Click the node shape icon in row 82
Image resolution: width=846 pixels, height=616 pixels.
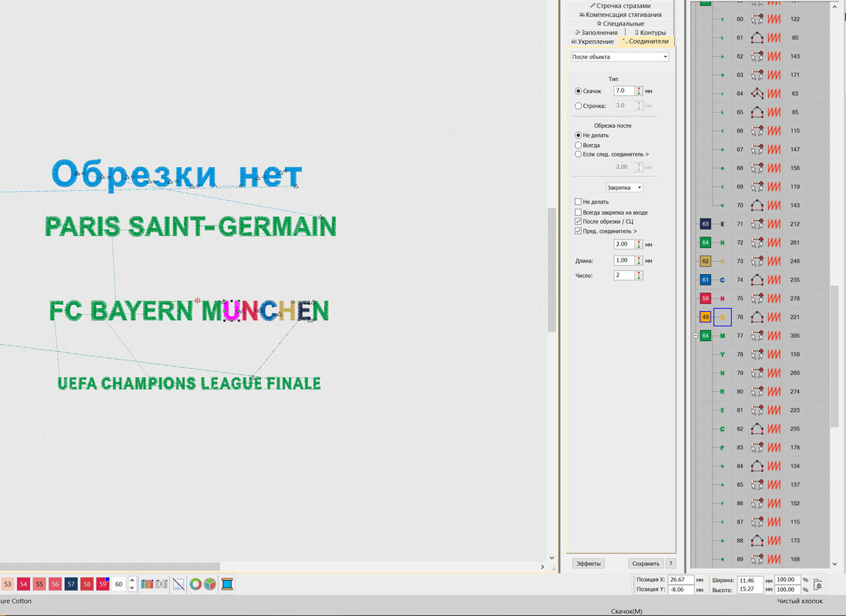(757, 429)
